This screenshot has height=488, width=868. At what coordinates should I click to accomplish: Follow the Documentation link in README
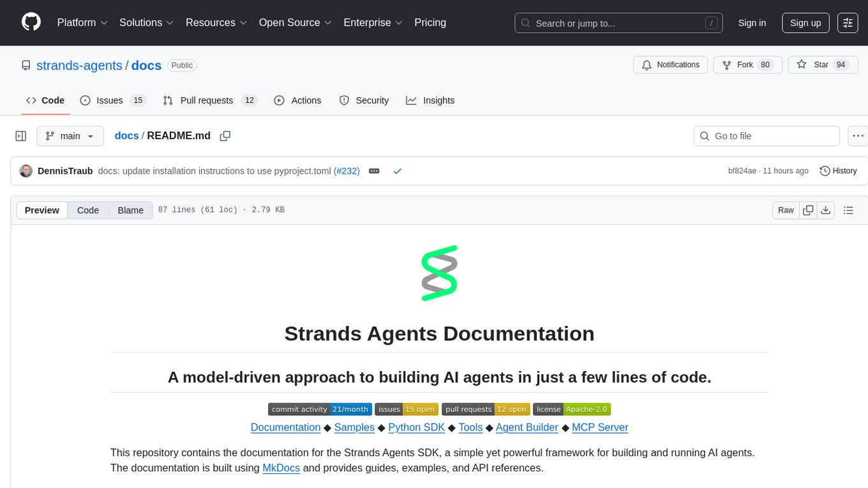pyautogui.click(x=285, y=427)
